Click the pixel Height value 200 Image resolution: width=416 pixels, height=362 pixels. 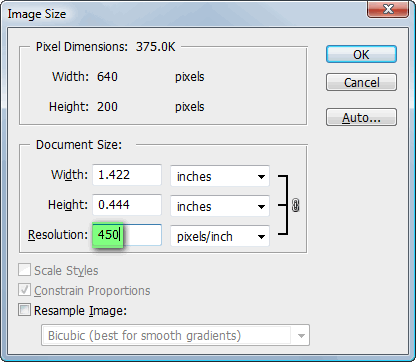pos(107,107)
